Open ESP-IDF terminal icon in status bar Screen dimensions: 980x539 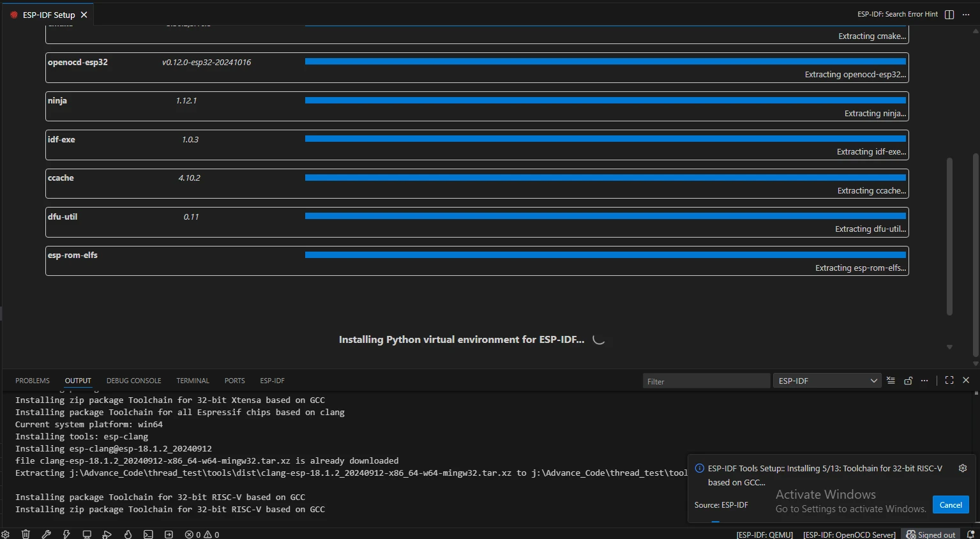pos(148,535)
